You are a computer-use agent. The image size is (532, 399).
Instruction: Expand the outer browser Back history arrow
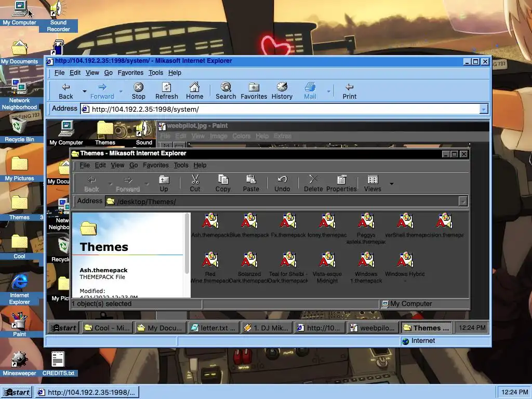coord(85,91)
